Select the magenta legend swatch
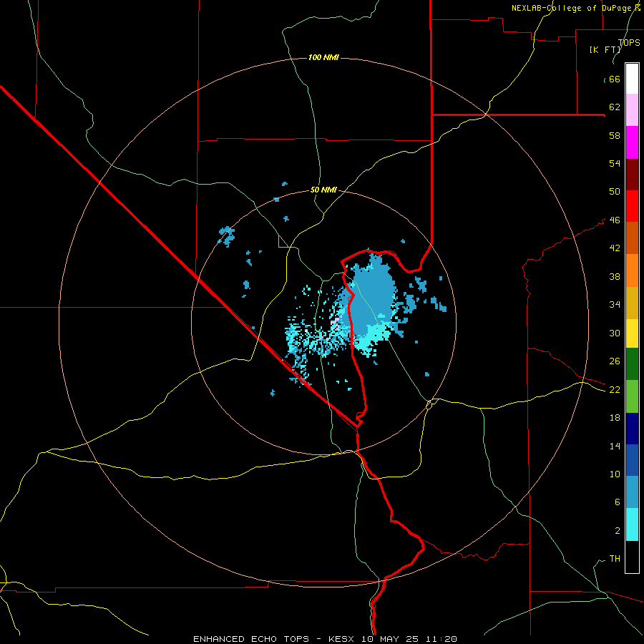644x644 pixels. tap(632, 142)
